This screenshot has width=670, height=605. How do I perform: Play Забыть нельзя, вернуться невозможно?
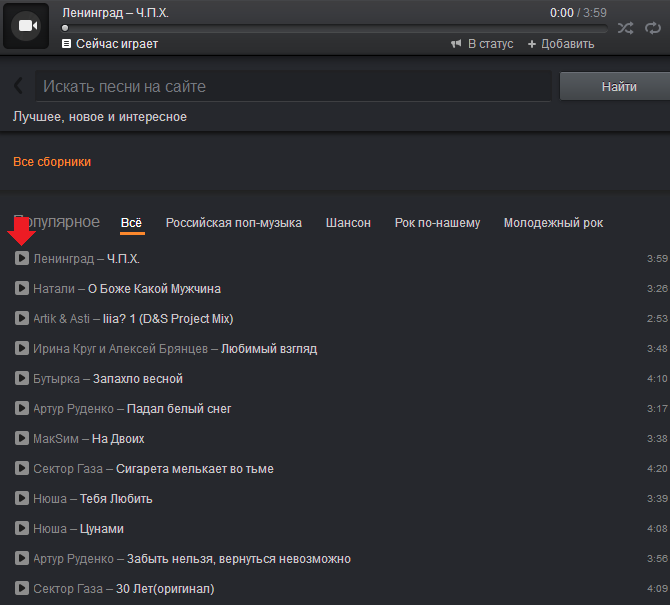pos(22,558)
